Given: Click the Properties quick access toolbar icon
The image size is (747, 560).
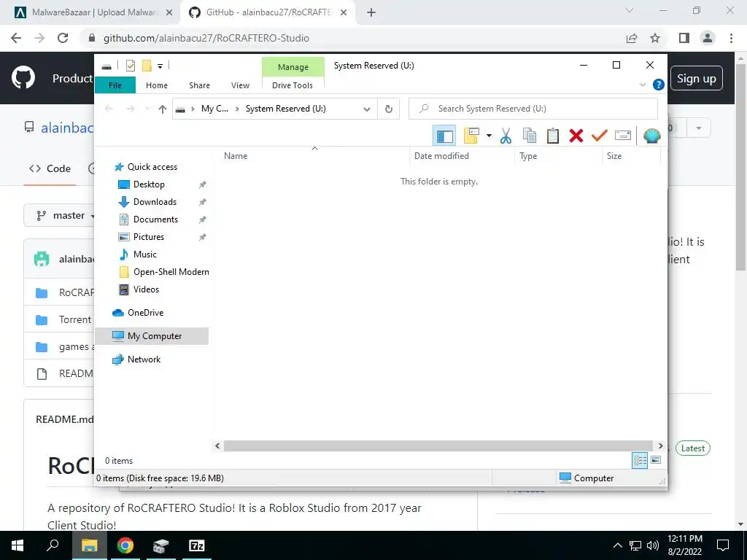Looking at the screenshot, I should (130, 66).
